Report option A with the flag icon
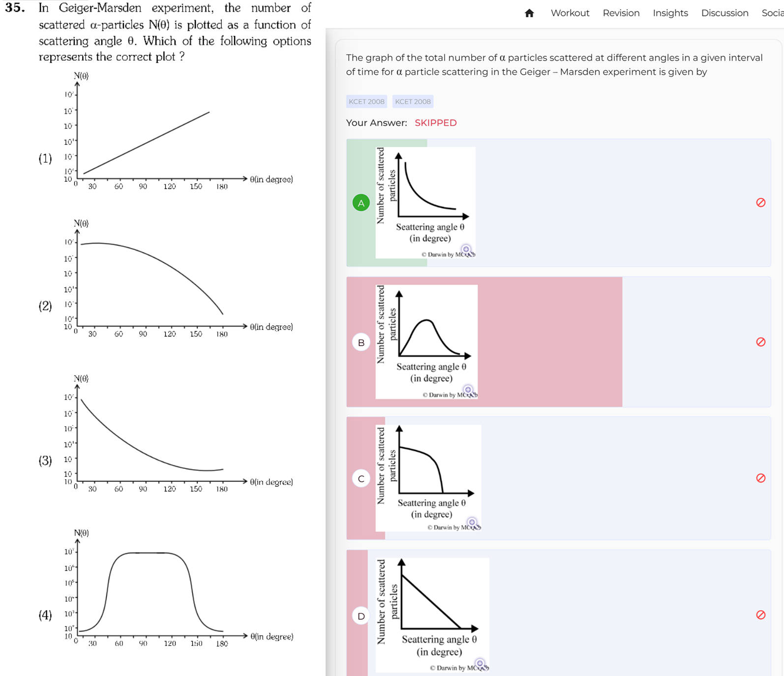The width and height of the screenshot is (784, 676). [x=760, y=203]
